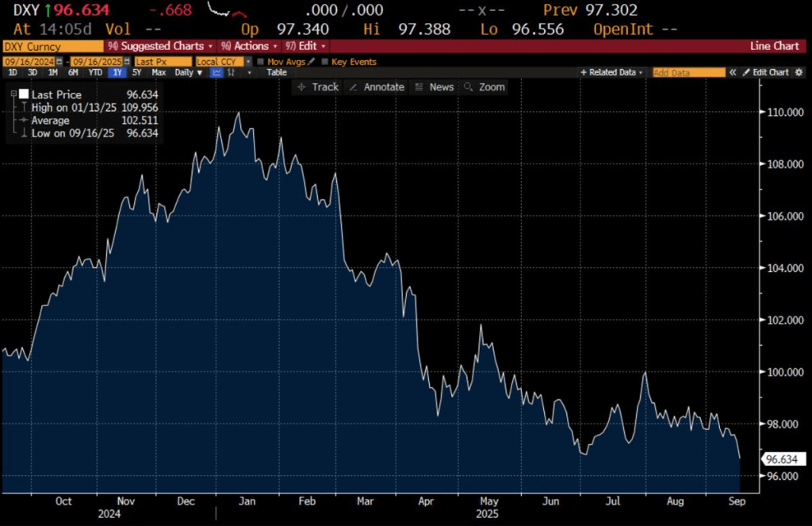This screenshot has height=526, width=812.
Task: Open the Actions menu
Action: coord(249,46)
